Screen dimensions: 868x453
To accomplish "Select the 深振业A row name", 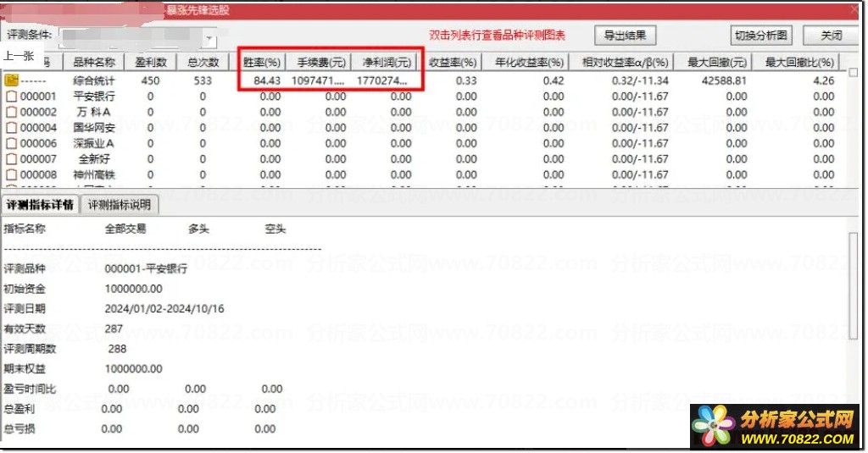I will click(94, 143).
